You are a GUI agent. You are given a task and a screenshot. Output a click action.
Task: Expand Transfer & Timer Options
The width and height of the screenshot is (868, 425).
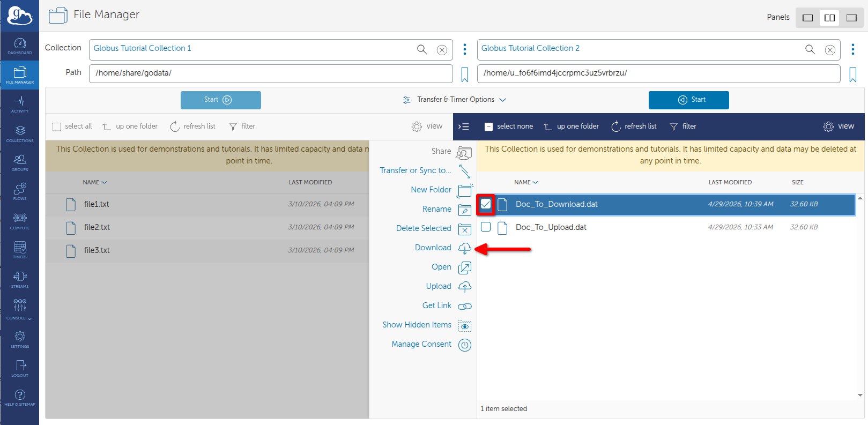(455, 100)
